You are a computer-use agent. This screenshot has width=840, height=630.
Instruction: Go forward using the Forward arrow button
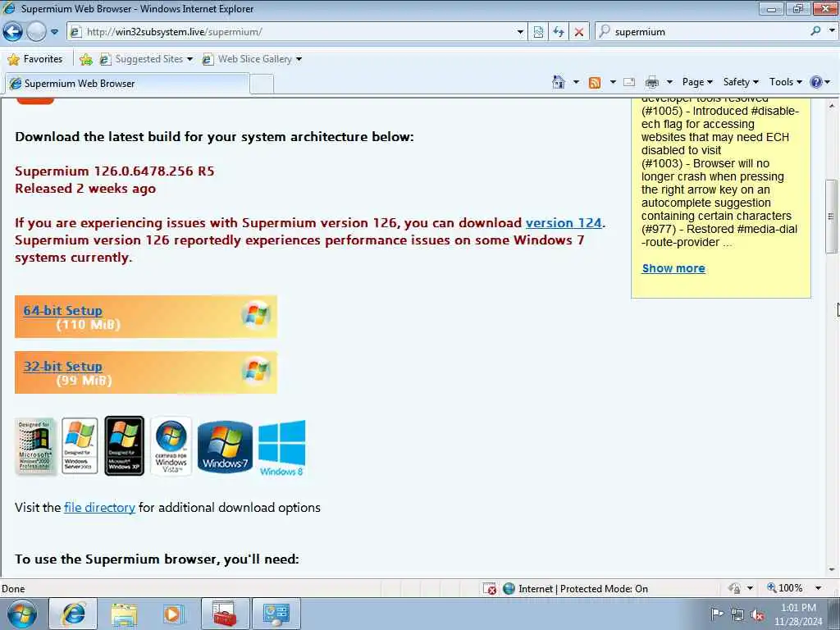pos(36,32)
